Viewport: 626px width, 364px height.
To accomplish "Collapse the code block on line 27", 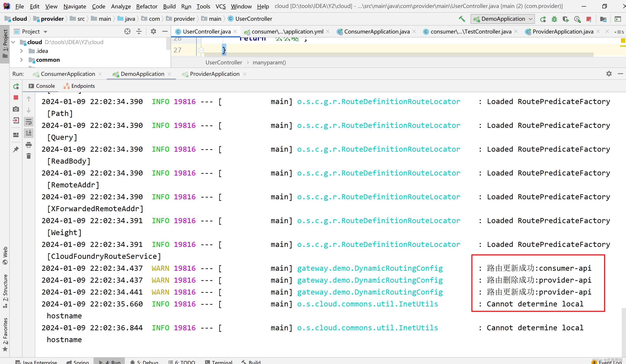I will pos(201,50).
